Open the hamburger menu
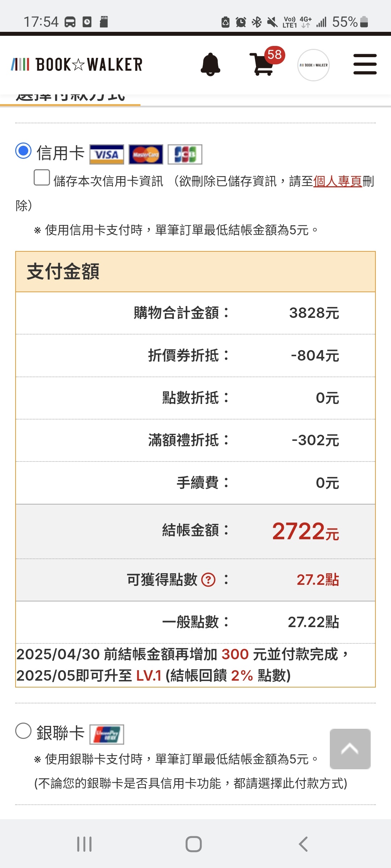The height and width of the screenshot is (868, 391). 365,64
